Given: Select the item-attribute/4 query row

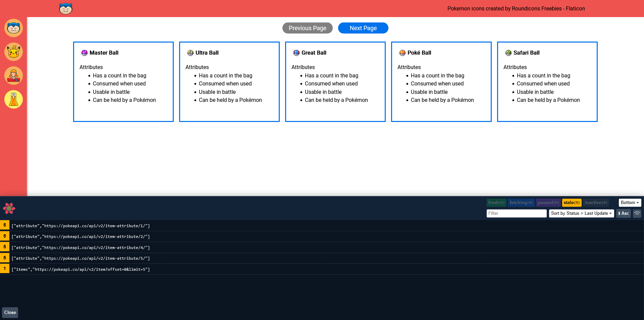Looking at the screenshot, I should pos(322,248).
